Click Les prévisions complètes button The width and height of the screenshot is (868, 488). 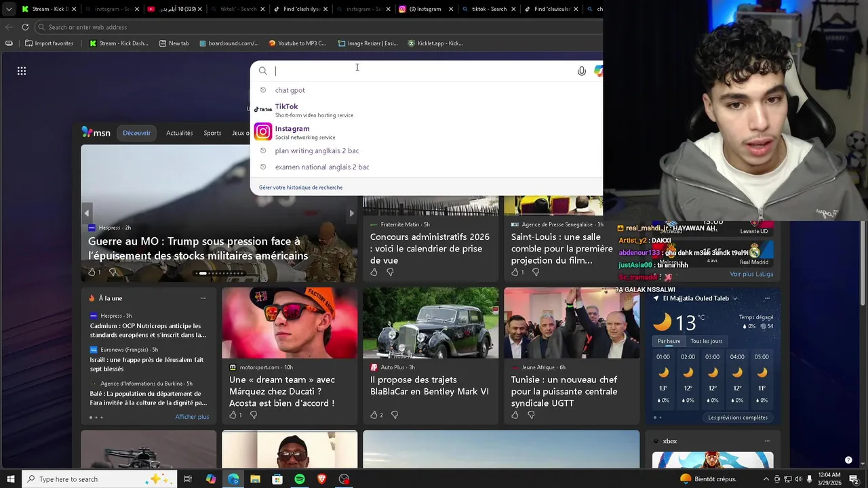click(738, 418)
